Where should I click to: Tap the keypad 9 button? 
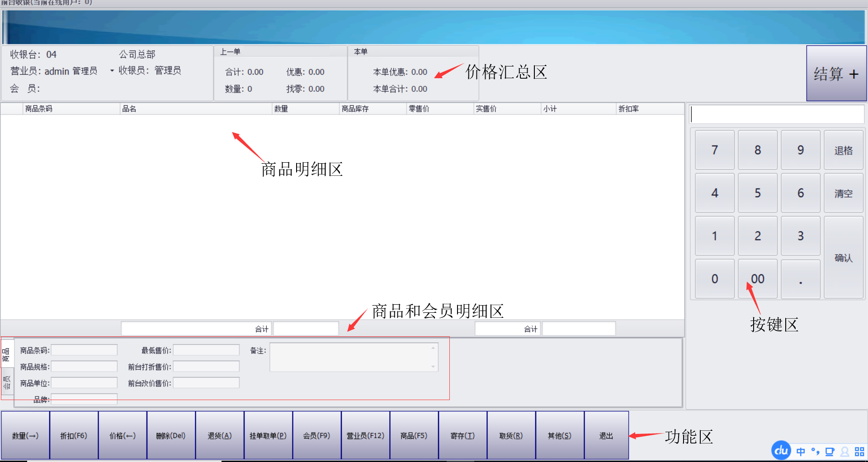point(801,150)
